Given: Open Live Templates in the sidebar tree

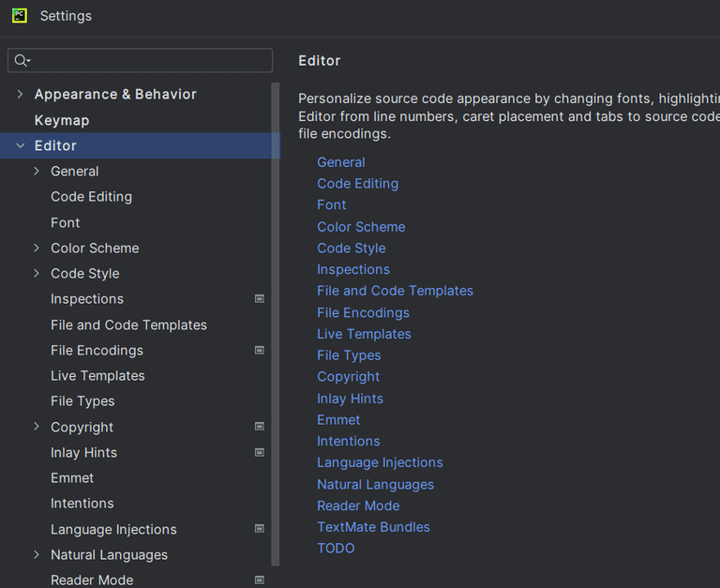Looking at the screenshot, I should pos(97,376).
